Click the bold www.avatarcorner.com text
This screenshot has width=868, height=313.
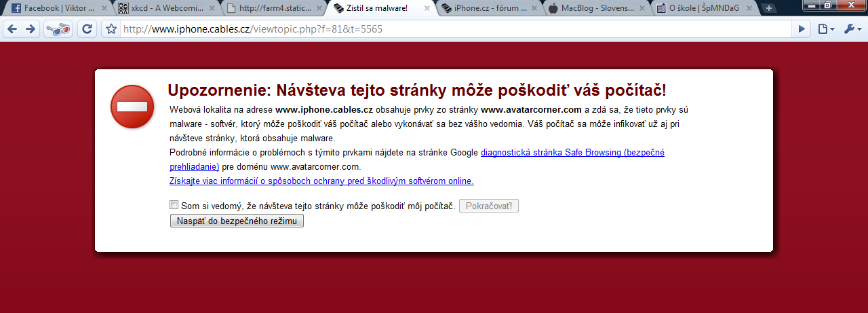click(x=532, y=109)
